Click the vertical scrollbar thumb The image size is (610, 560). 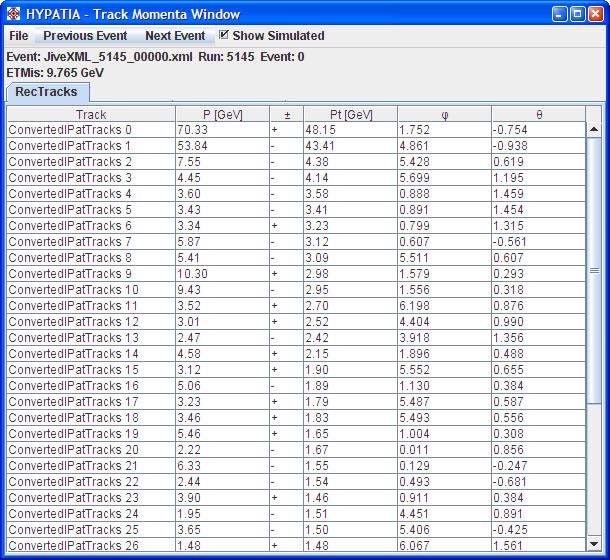pyautogui.click(x=594, y=270)
